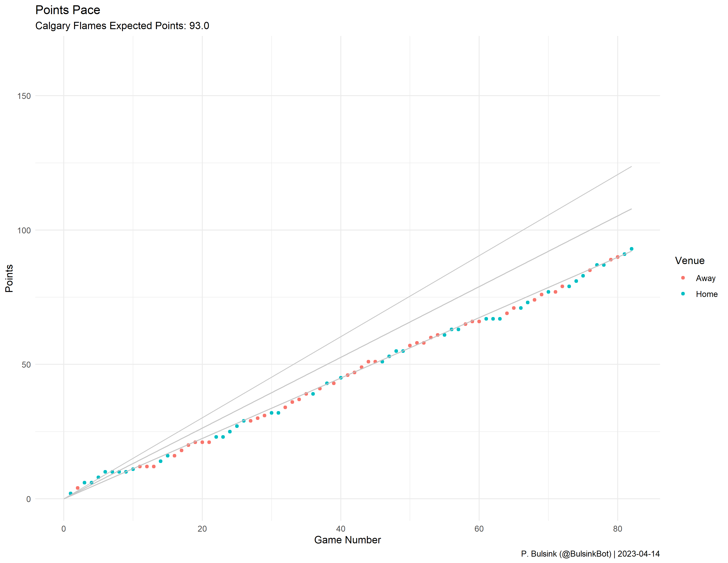The image size is (728, 563).
Task: Click the 'Away' legend label
Action: [706, 278]
